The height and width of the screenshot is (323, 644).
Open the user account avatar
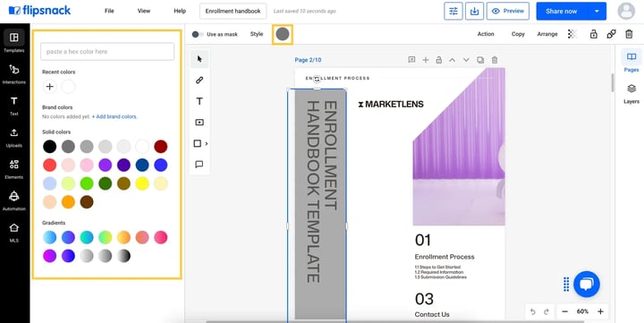click(x=626, y=11)
